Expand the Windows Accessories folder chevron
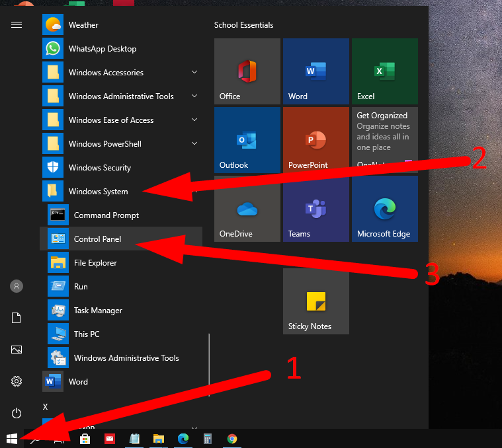Screen dimensions: 502x448 194,72
